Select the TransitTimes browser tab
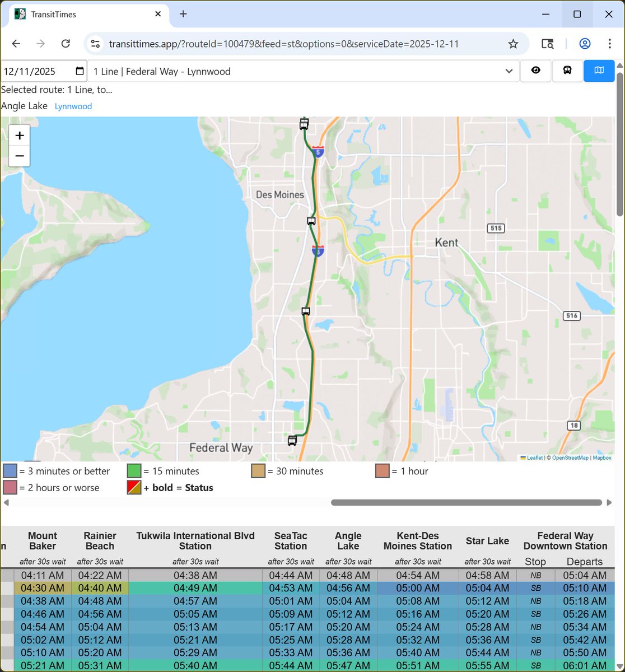Screen dimensions: 625x672 click(x=90, y=14)
